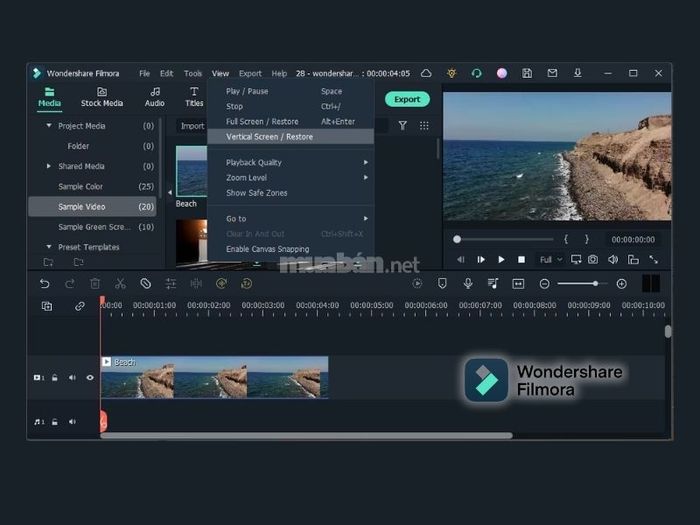700x525 pixels.
Task: Delete selected clip with trash icon
Action: [95, 283]
